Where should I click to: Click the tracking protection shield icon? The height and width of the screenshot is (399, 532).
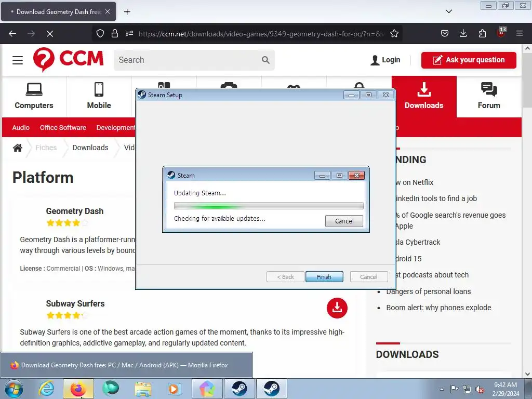[x=100, y=34]
